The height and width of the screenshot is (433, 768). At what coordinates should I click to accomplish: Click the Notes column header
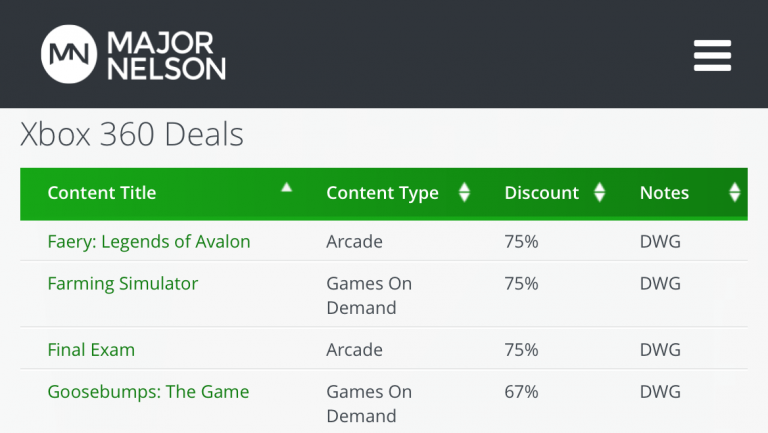click(x=664, y=193)
